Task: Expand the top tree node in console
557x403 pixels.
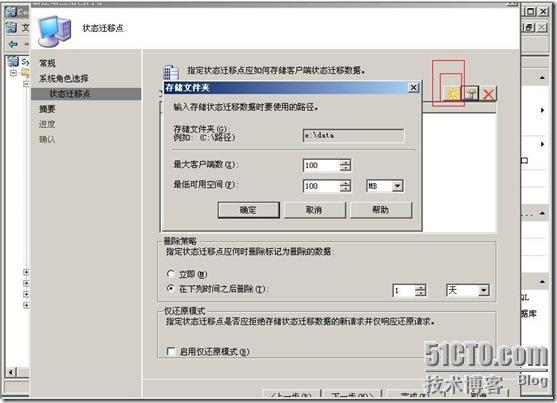Action: coord(13,73)
